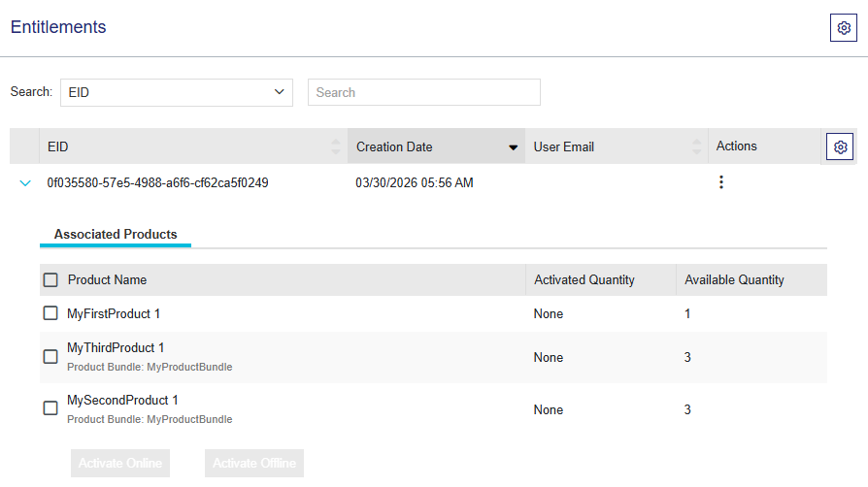This screenshot has height=487, width=868.
Task: Enable the MySecondProduct 1 checkbox
Action: [x=50, y=408]
